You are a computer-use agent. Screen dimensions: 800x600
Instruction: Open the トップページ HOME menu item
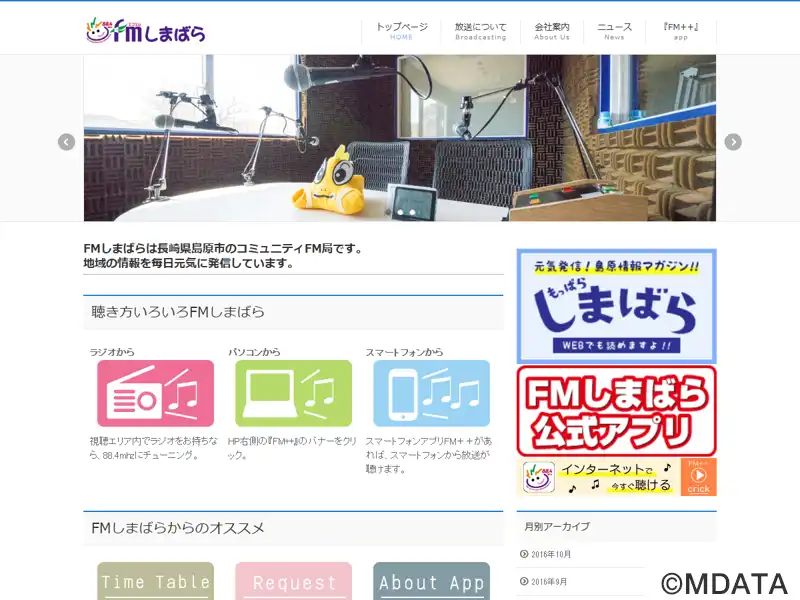pos(402,31)
